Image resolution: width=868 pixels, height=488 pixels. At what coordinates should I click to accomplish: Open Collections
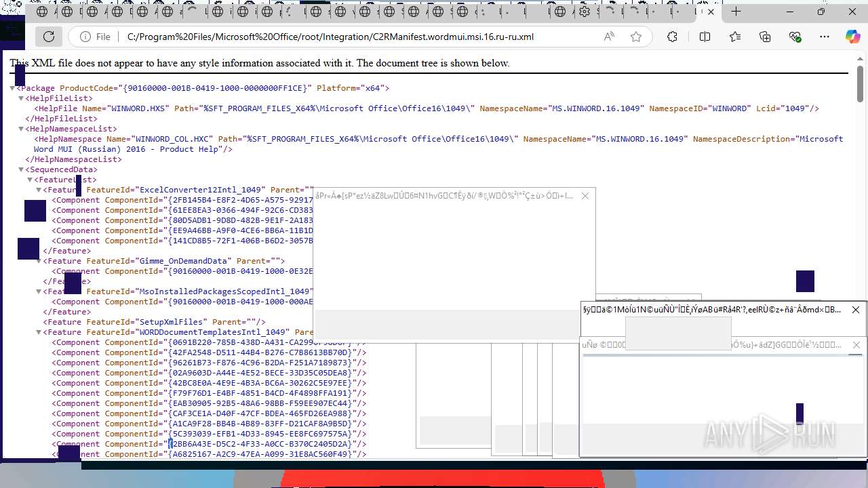765,37
